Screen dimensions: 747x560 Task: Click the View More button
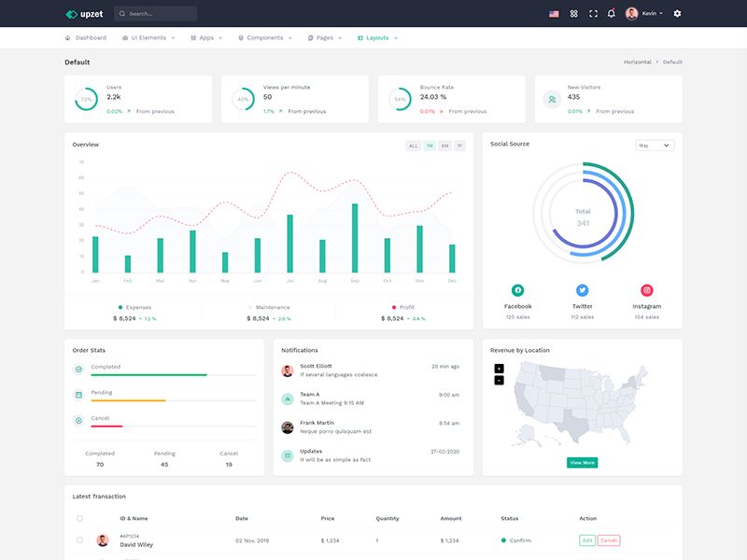pos(582,462)
